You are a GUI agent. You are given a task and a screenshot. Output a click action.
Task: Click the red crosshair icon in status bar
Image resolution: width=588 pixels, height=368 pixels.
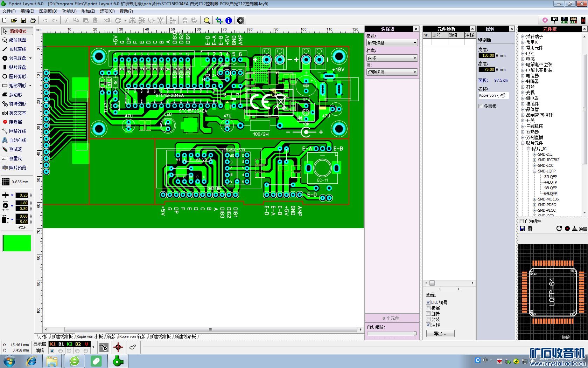[118, 347]
